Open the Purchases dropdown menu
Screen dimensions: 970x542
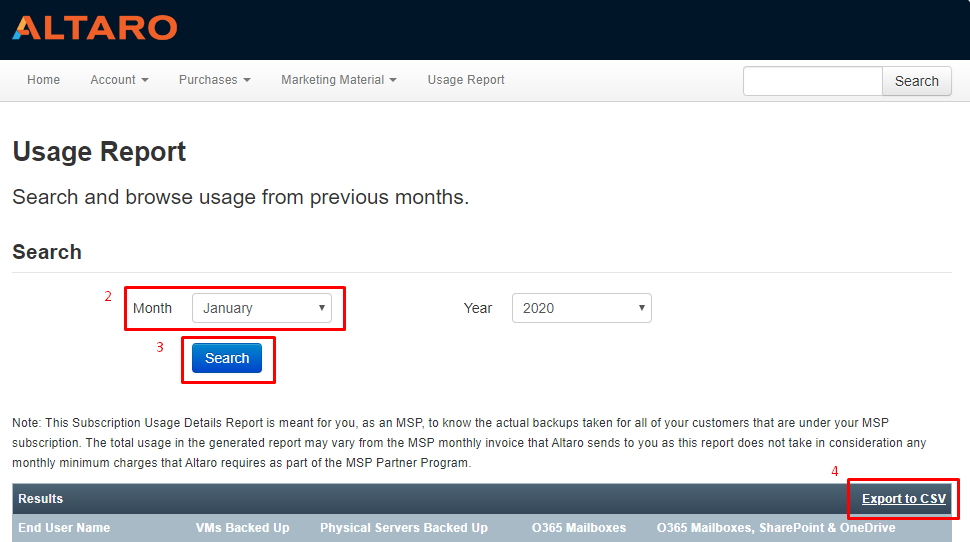click(214, 80)
